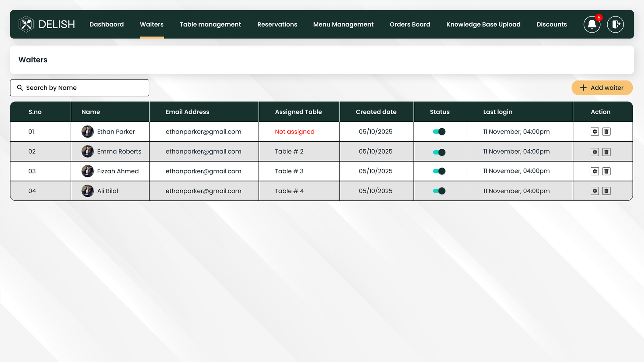644x362 pixels.
Task: Click Fizzah Ahmed's avatar photo
Action: coord(88,171)
